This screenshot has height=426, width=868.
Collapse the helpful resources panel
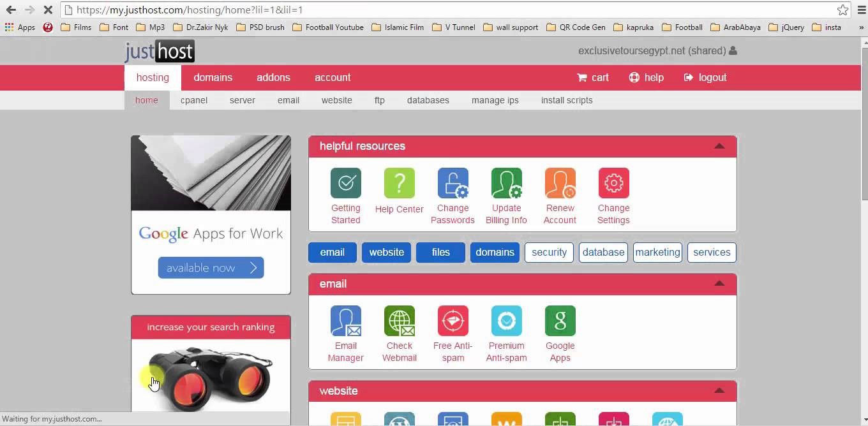pos(719,146)
